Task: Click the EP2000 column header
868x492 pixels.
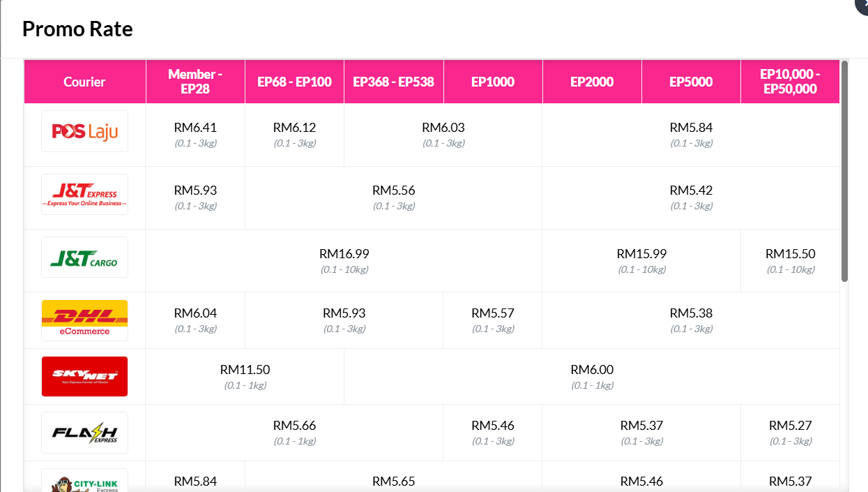Action: [x=592, y=82]
